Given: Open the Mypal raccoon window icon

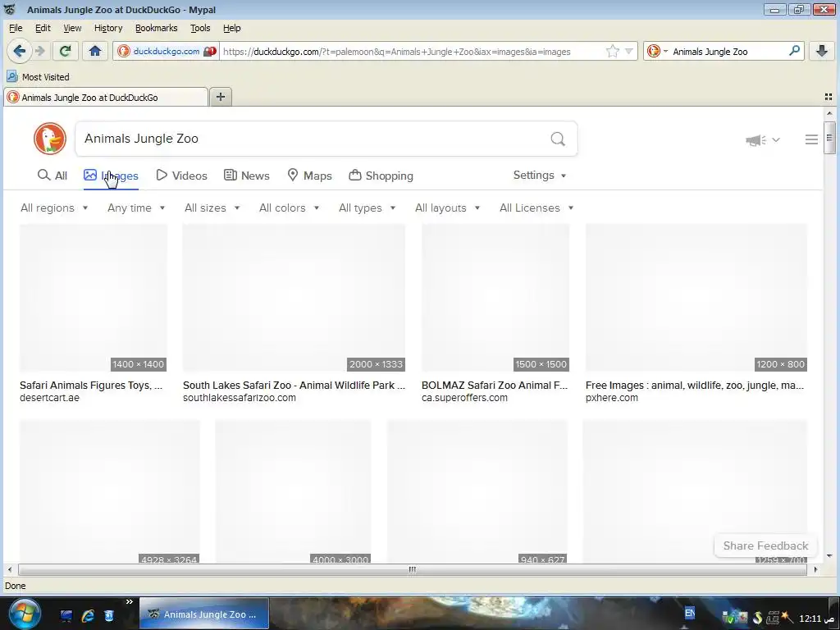Looking at the screenshot, I should click(10, 9).
